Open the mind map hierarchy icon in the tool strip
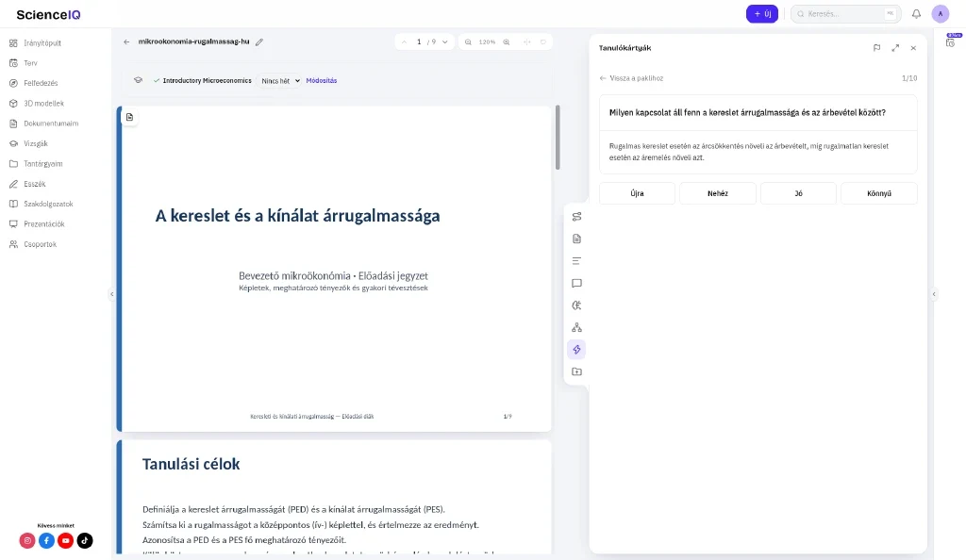The image size is (966, 560). [x=576, y=327]
